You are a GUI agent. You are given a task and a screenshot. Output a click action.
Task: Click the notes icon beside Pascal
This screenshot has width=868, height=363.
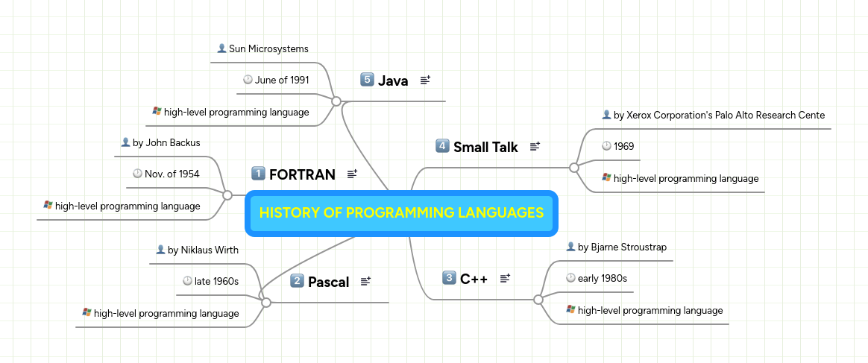coord(365,282)
